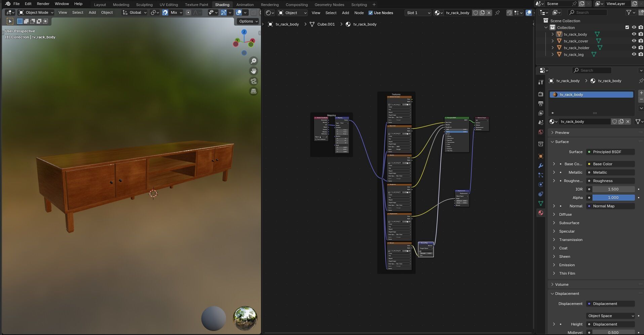Open the Scene properties tab
Viewport: 644px width, 335px height.
coord(541,123)
